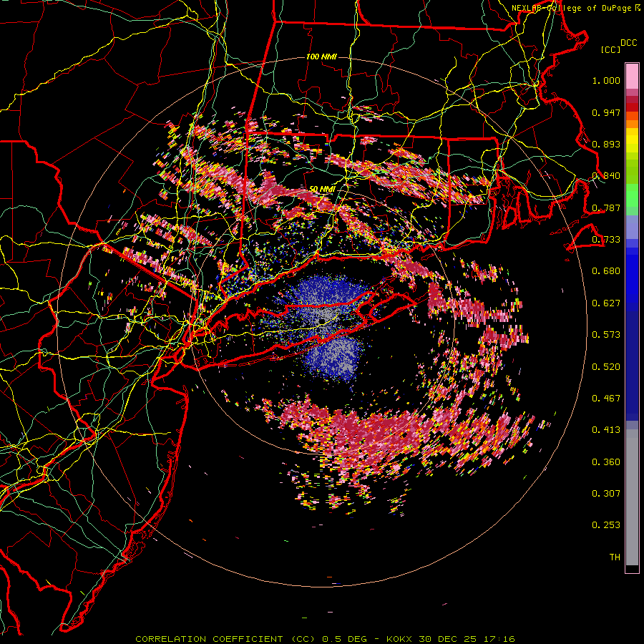Select the 0.840 legend value
Screen dimensions: 644x644
606,176
